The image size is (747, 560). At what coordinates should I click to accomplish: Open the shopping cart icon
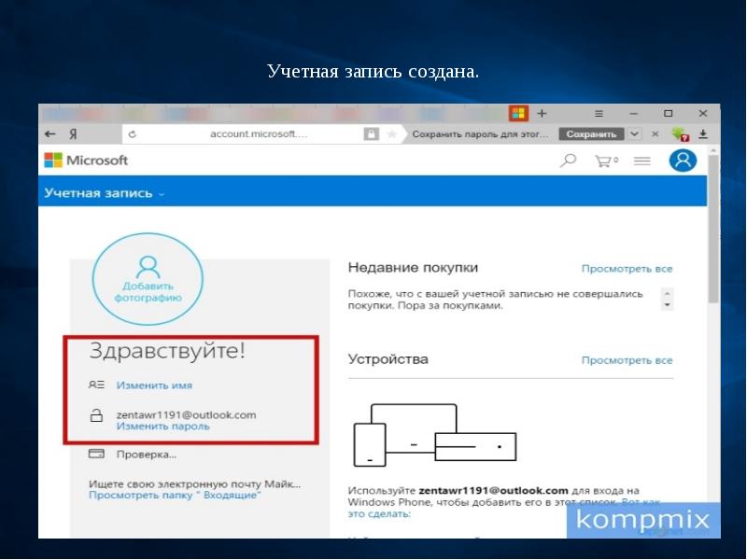point(606,161)
